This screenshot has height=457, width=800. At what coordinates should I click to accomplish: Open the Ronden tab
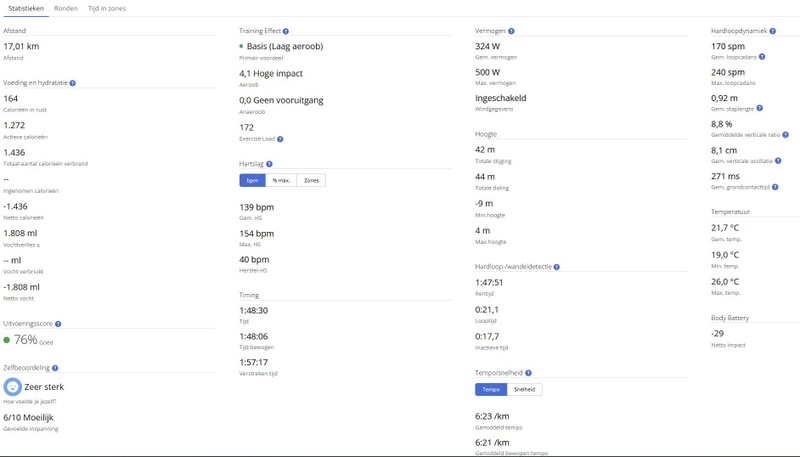(66, 7)
